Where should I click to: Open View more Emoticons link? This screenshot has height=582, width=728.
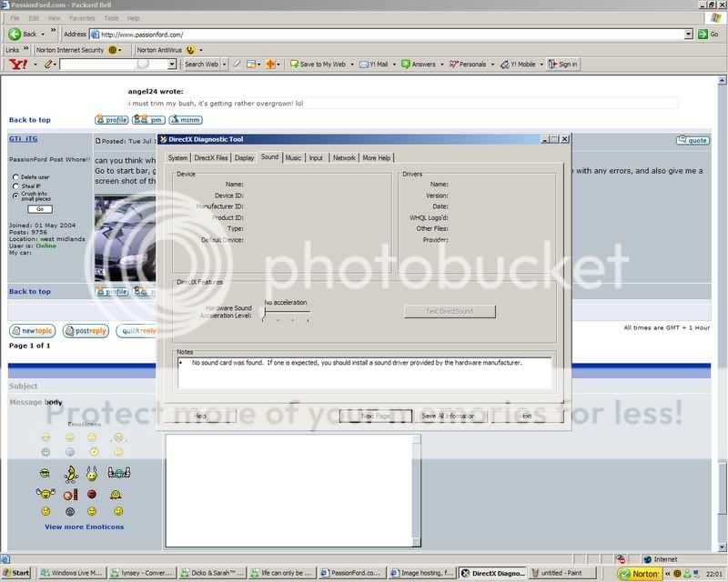click(84, 527)
